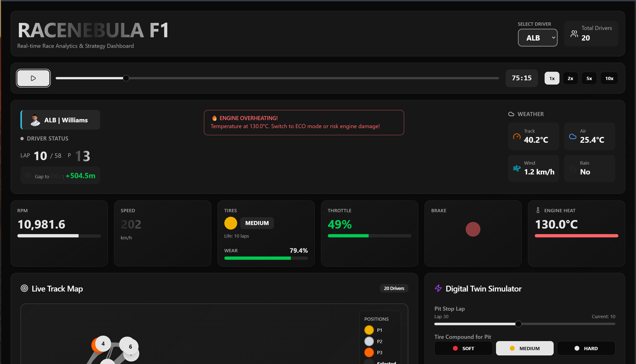Click the ALB driver avatar image
The width and height of the screenshot is (636, 364).
coord(35,120)
